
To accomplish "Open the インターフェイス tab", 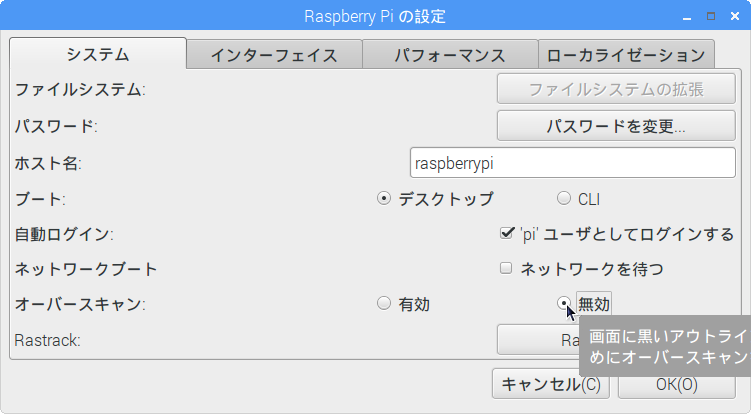I will click(274, 55).
